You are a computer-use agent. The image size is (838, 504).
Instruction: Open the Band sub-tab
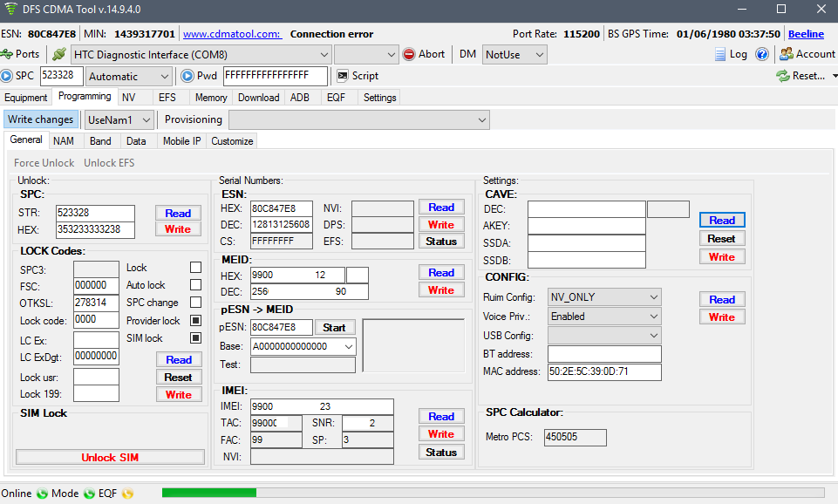(x=100, y=141)
